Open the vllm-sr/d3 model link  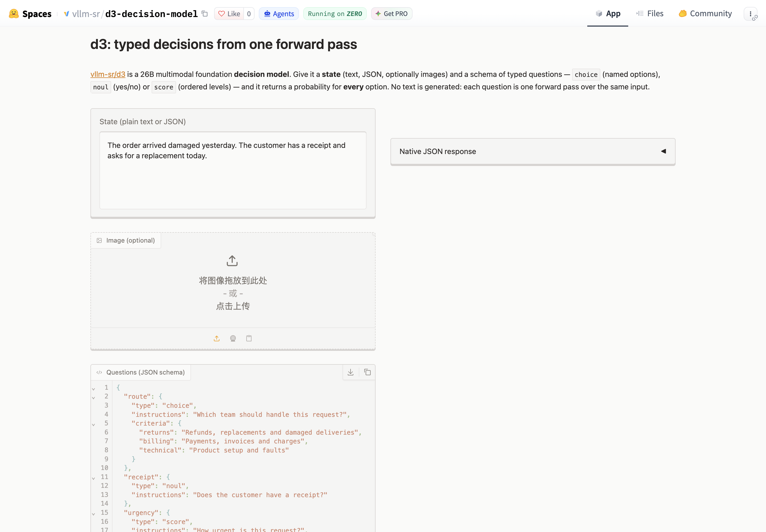pos(108,74)
